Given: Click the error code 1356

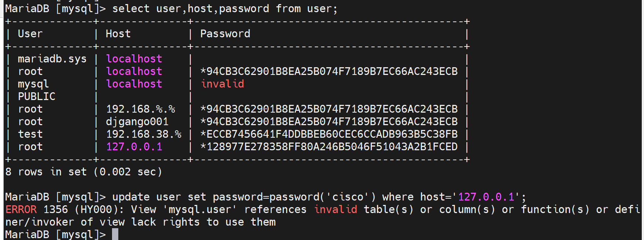Looking at the screenshot, I should click(55, 210).
